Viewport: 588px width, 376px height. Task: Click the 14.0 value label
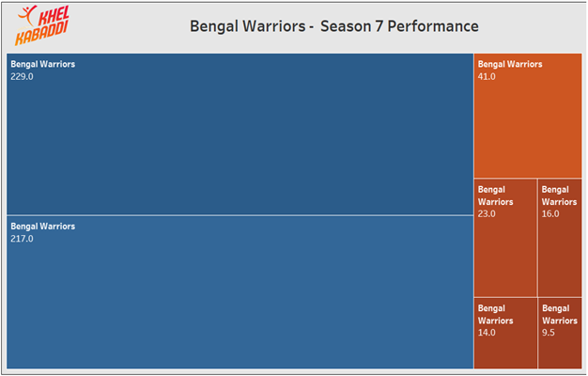click(487, 333)
